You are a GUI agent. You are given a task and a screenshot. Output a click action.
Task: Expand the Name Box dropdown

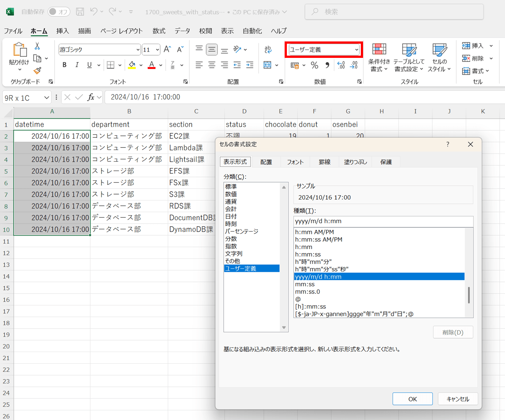46,98
